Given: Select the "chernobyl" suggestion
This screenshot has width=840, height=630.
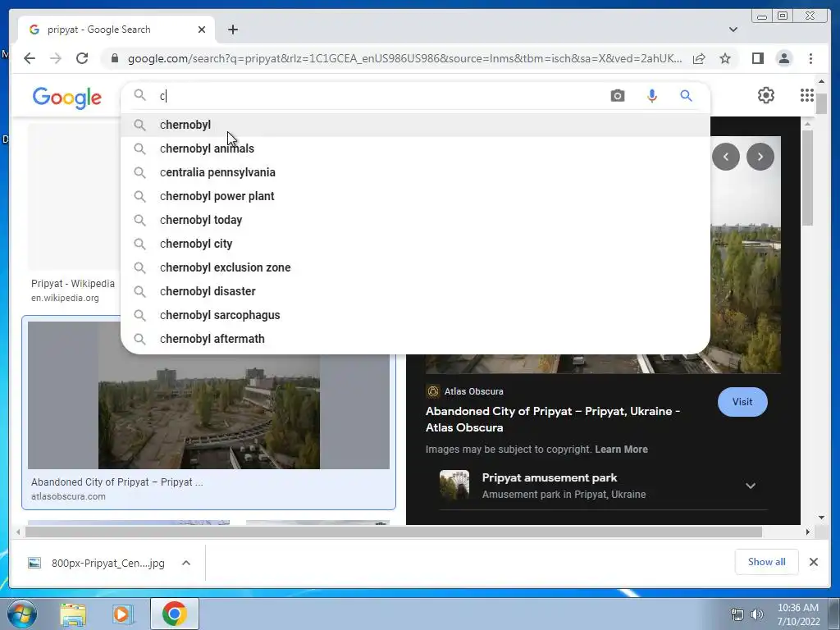Looking at the screenshot, I should 416,125.
